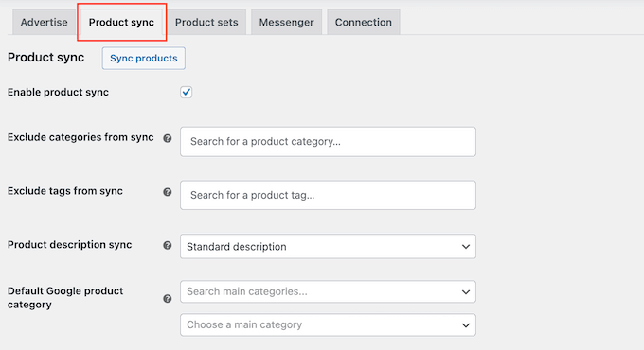This screenshot has width=644, height=350.
Task: Click the Exclude tags from sync label
Action: click(65, 191)
